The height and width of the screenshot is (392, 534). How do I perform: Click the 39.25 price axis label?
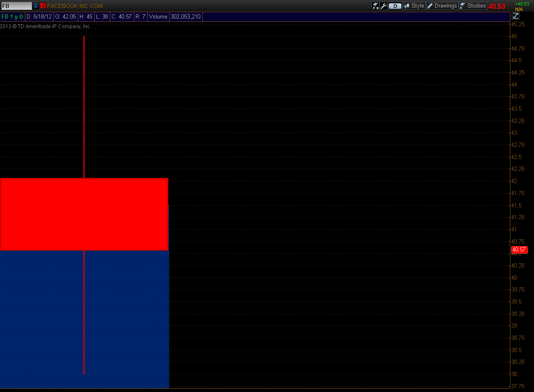[518, 314]
